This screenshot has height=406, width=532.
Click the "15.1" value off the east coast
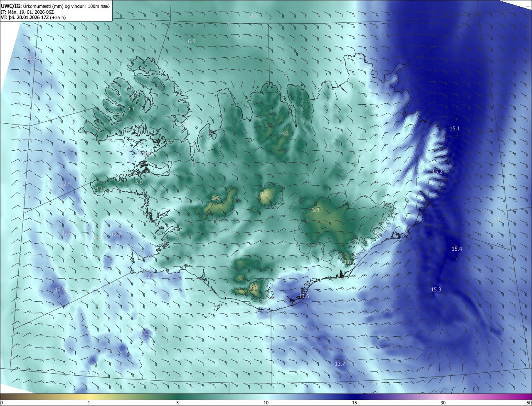[455, 129]
